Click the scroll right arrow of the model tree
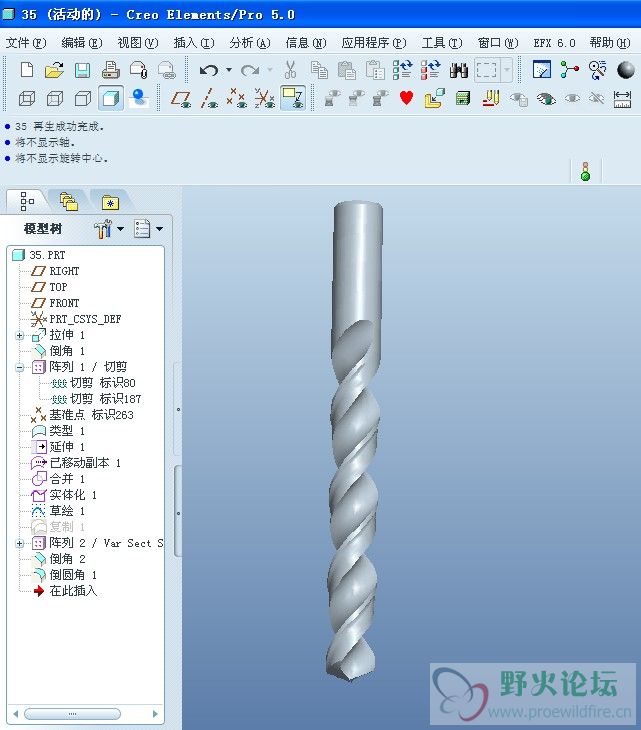This screenshot has height=730, width=641. point(155,714)
